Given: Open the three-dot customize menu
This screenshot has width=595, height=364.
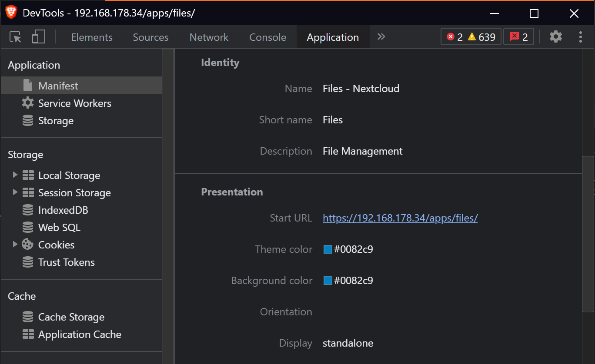Looking at the screenshot, I should click(580, 37).
